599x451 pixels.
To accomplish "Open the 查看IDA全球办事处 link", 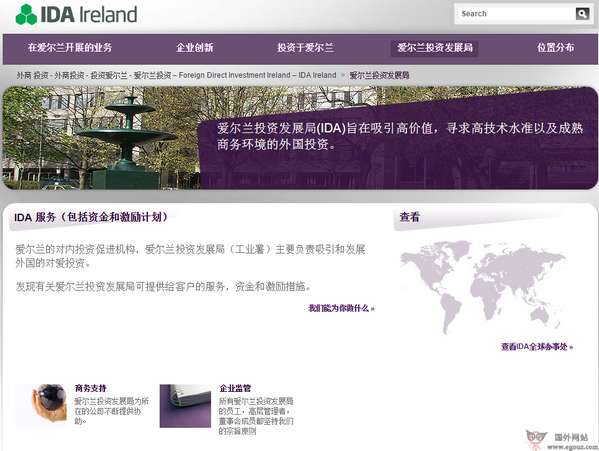I will [x=537, y=347].
